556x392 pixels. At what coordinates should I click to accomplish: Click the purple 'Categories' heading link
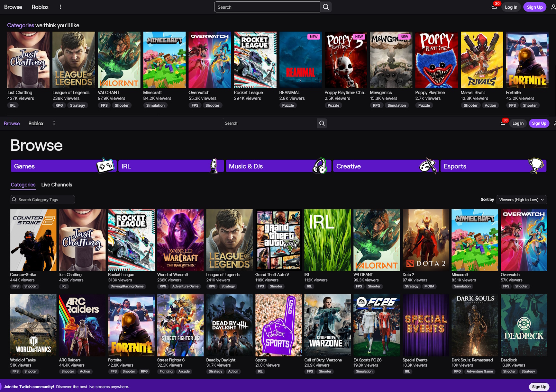pyautogui.click(x=21, y=25)
